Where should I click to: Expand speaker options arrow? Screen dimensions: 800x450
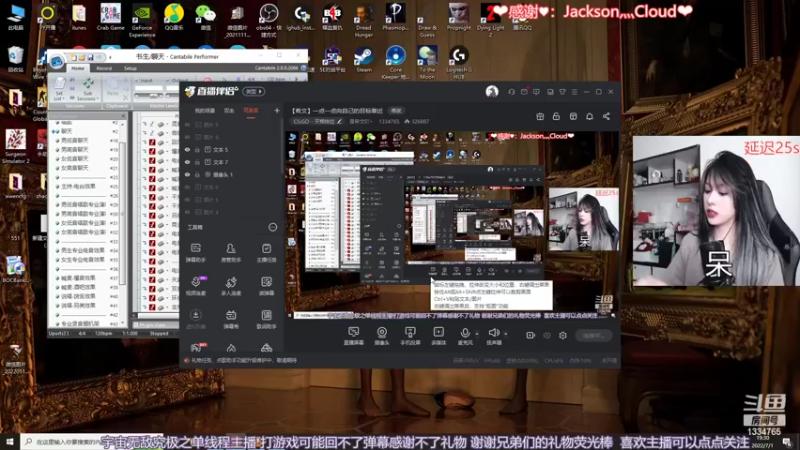click(506, 334)
